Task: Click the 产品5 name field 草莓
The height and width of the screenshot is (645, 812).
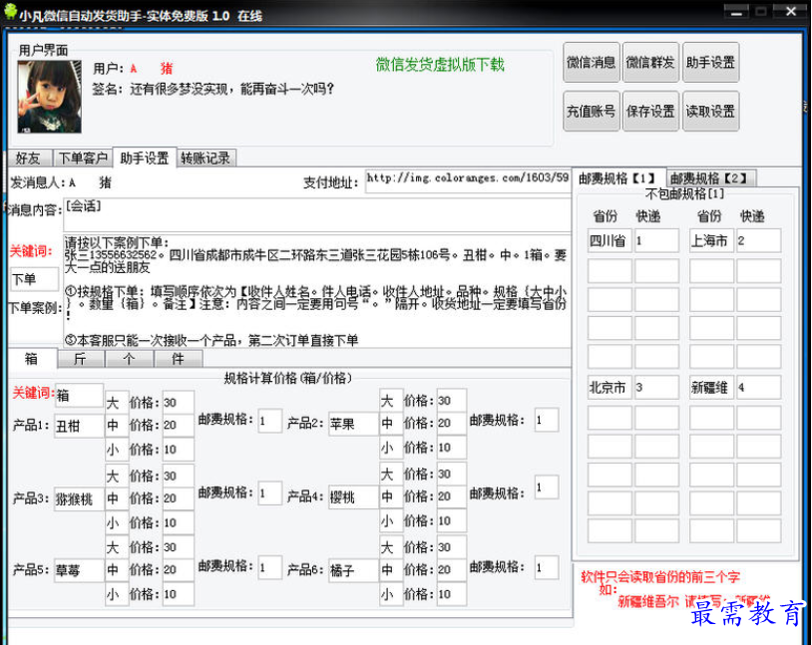Action: coord(79,570)
